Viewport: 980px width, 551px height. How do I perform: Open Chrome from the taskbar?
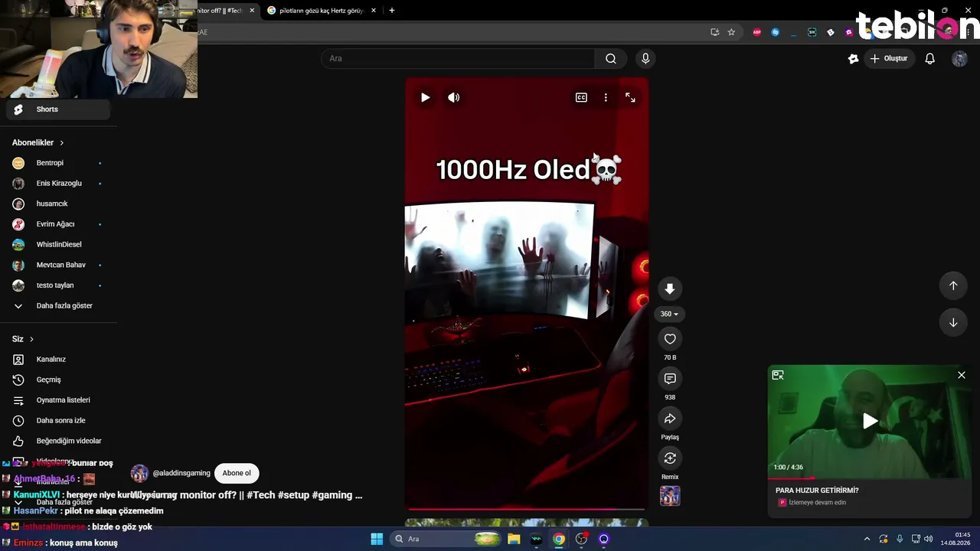[559, 539]
